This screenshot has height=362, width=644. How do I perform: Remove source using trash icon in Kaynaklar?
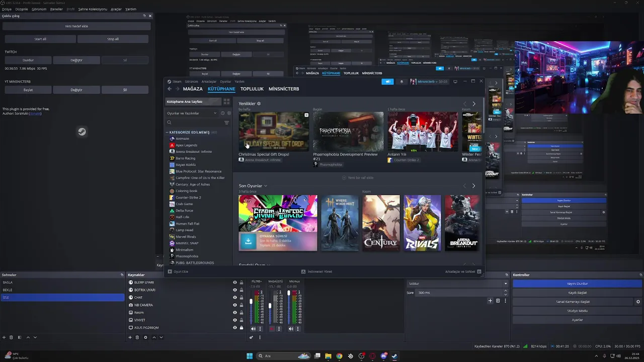[137, 337]
